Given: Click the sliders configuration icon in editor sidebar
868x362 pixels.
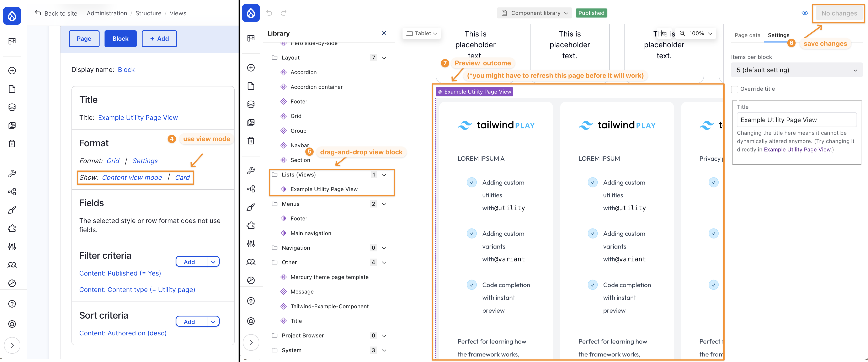Looking at the screenshot, I should coord(251,244).
